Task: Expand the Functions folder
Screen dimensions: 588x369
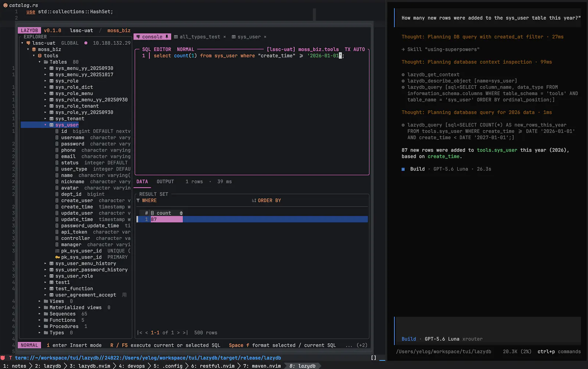Action: pos(40,320)
